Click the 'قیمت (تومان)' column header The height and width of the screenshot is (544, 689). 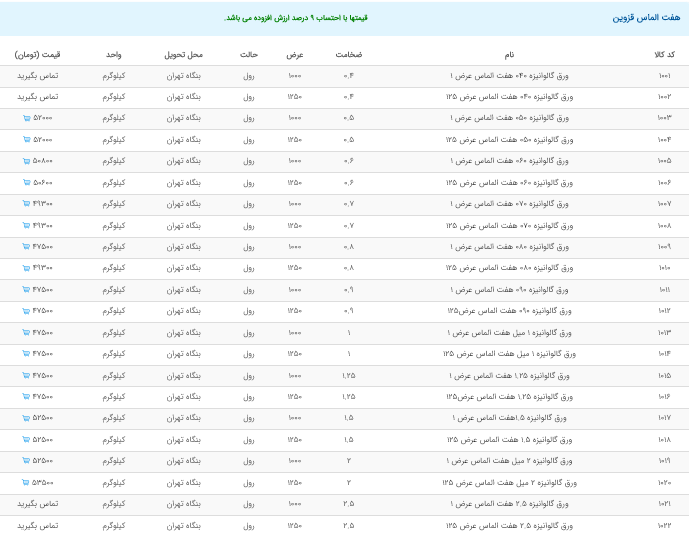pyautogui.click(x=38, y=54)
